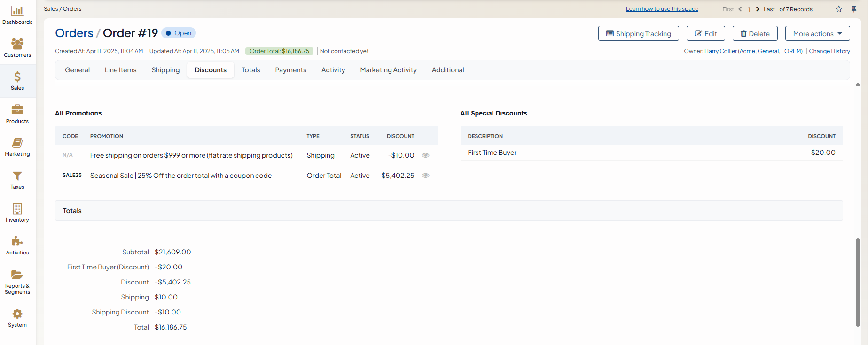
Task: Mark page as favorite with star icon
Action: pyautogui.click(x=839, y=9)
